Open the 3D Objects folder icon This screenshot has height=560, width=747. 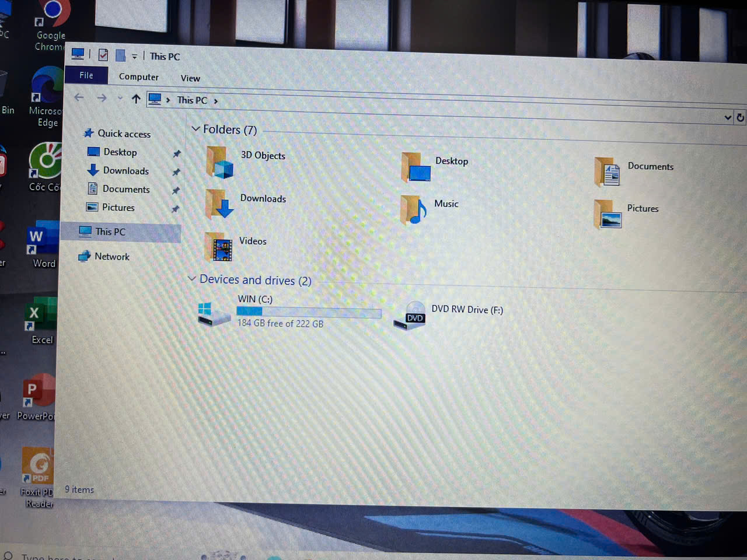(x=220, y=162)
